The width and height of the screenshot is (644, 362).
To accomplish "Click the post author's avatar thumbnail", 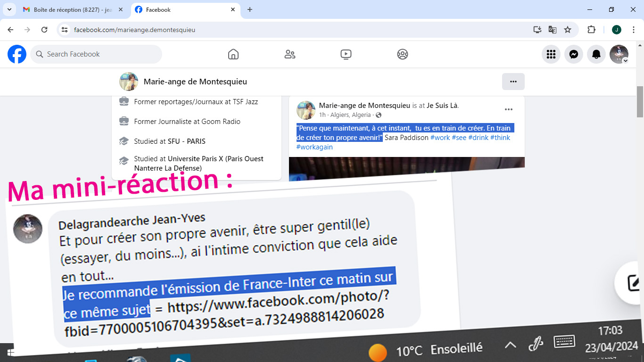I will (305, 110).
